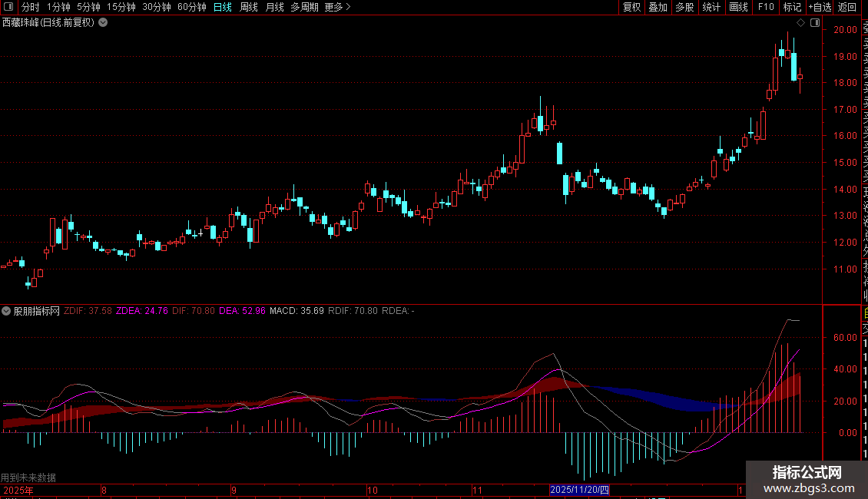Select the 5分钟 chart period
The image size is (868, 499).
pyautogui.click(x=88, y=7)
